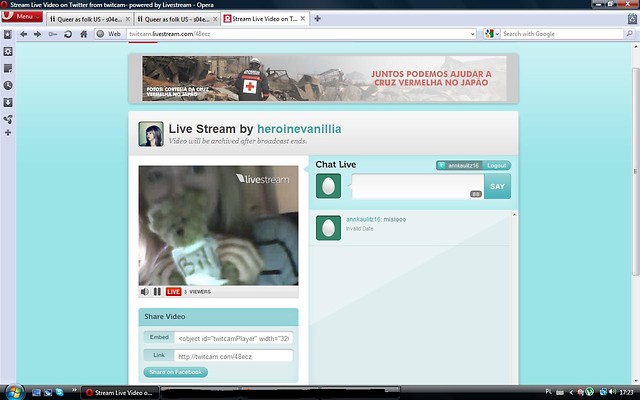Open the Bookmarks panel in sidebar
Screen dimensions: 640x400
click(x=8, y=35)
